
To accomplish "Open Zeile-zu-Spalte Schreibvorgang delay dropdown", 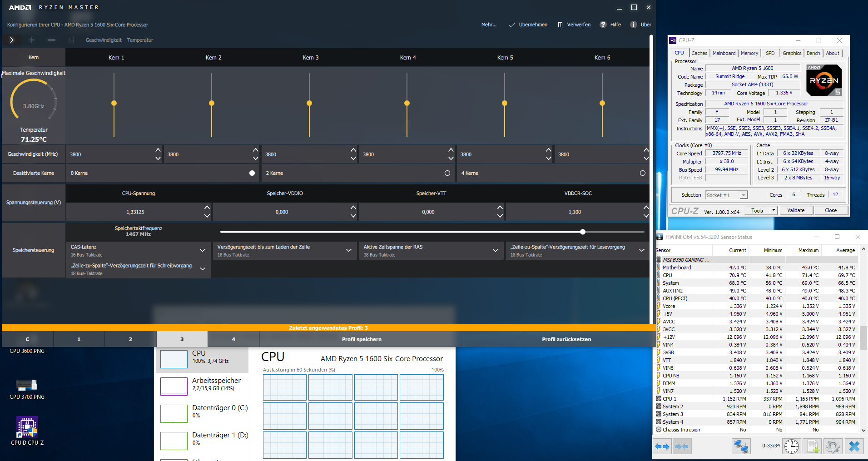I will [202, 269].
